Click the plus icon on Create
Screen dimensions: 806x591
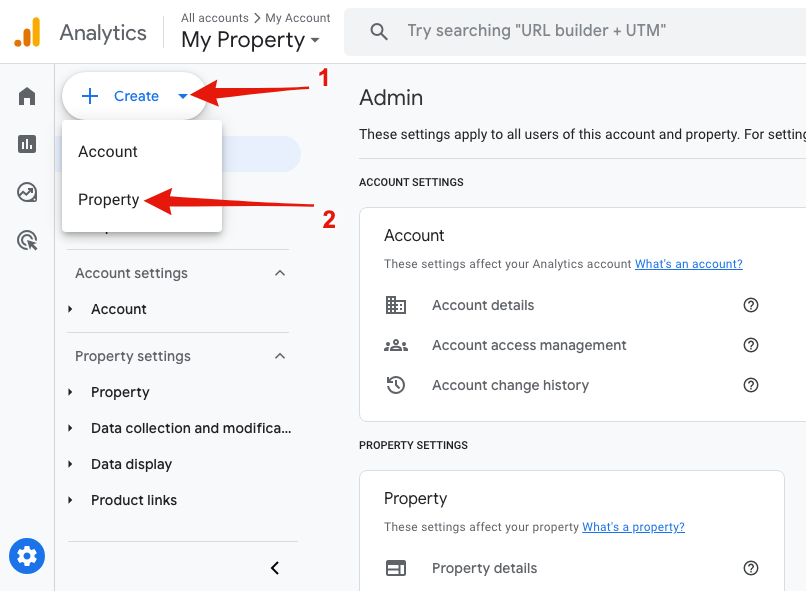pyautogui.click(x=90, y=96)
